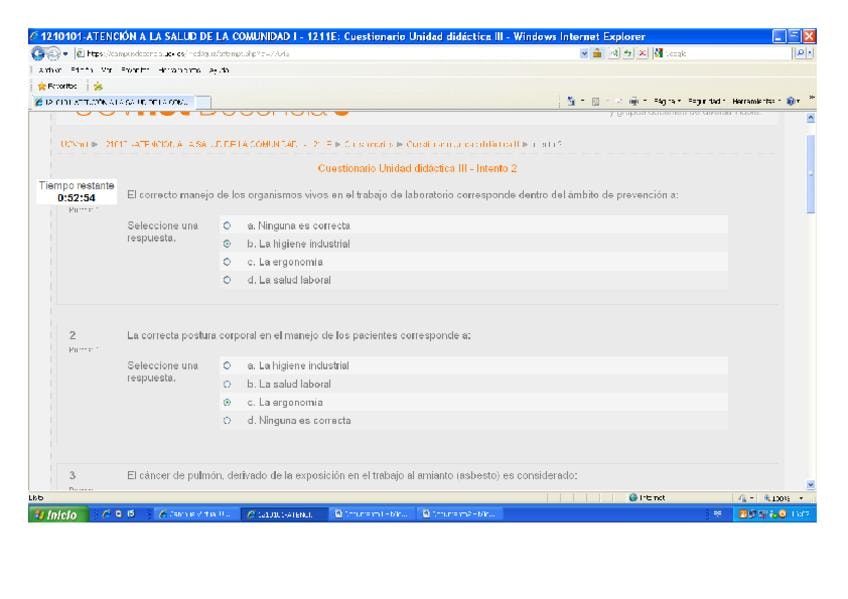Select question 2 option b. La salud laboral
Viewport: 848px width, 599px height.
pos(227,384)
